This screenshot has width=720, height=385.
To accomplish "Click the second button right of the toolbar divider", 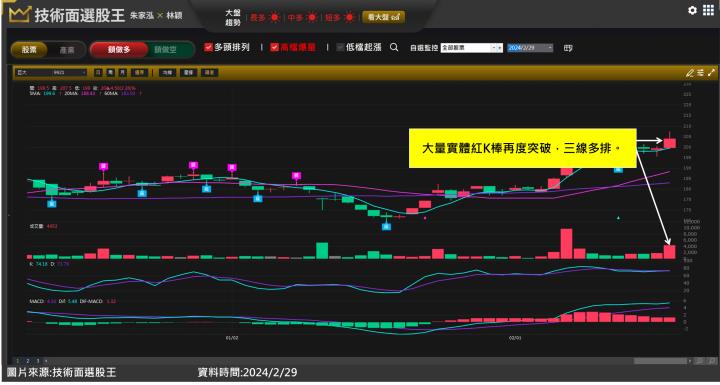I will coord(188,73).
